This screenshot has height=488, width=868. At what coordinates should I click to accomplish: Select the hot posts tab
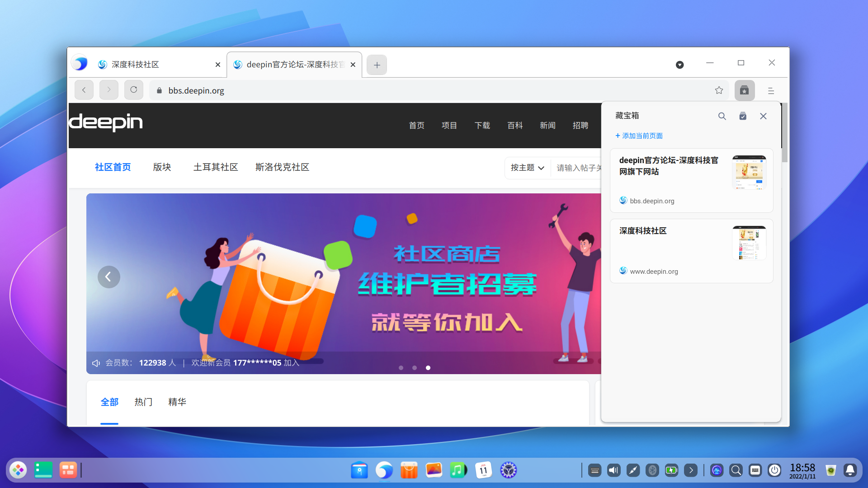(x=143, y=402)
